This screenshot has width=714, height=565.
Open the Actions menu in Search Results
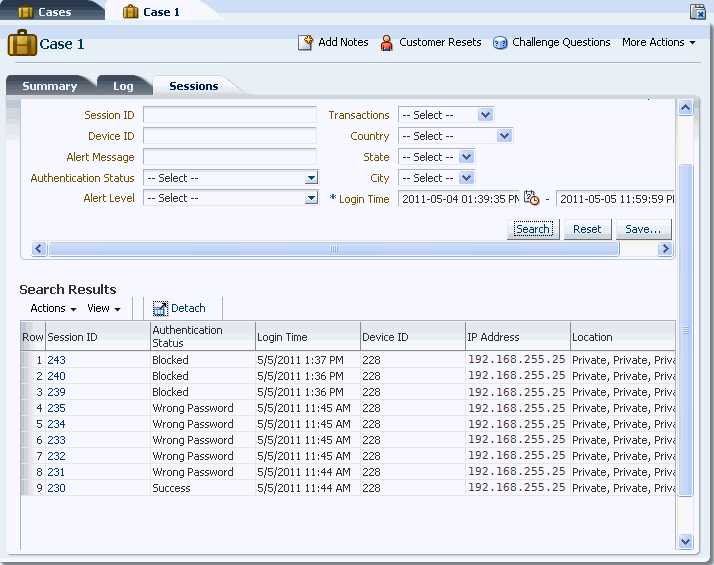point(53,308)
